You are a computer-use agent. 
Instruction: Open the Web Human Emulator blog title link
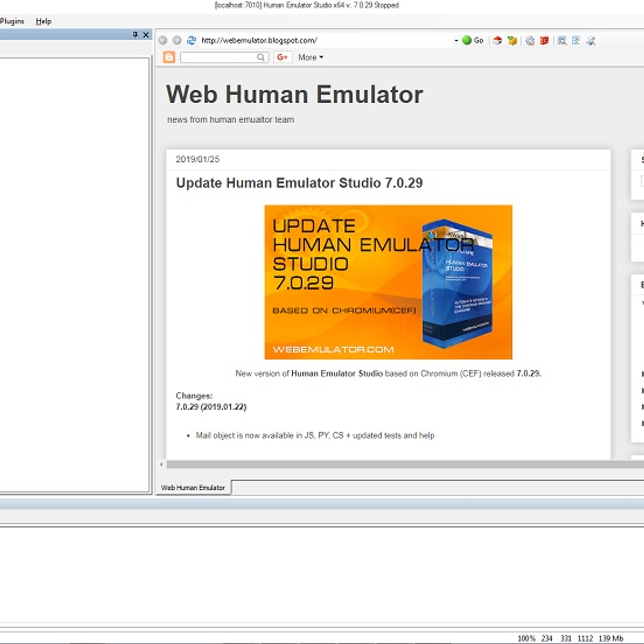click(x=294, y=94)
